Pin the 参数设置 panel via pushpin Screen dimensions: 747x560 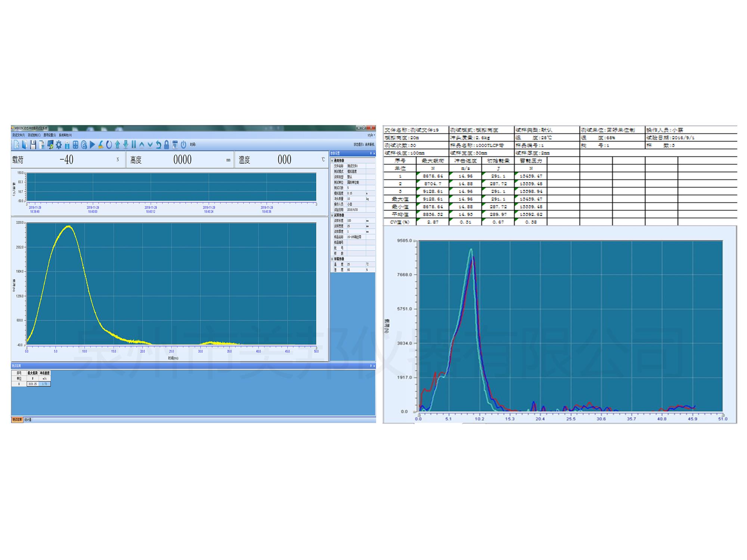coord(371,153)
